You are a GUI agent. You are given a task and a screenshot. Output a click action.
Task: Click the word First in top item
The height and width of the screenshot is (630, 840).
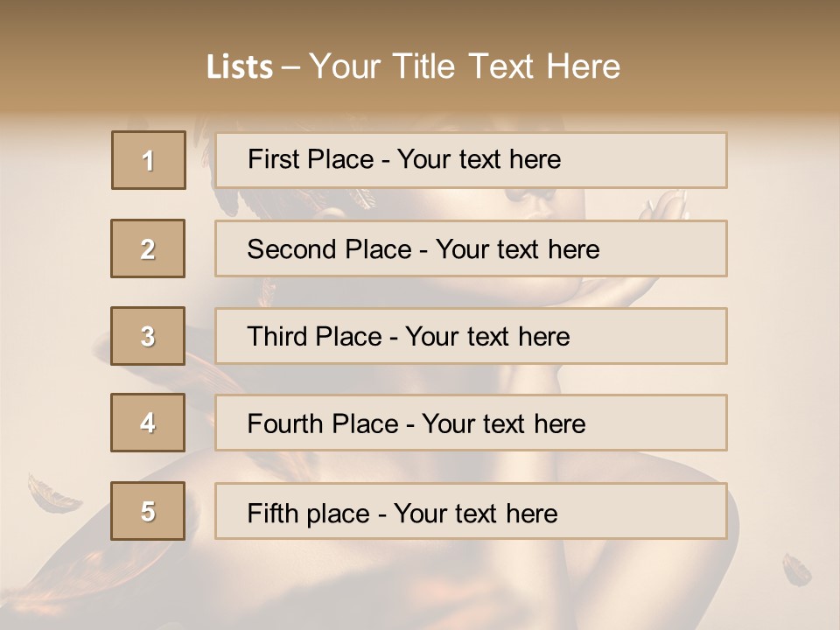[274, 160]
